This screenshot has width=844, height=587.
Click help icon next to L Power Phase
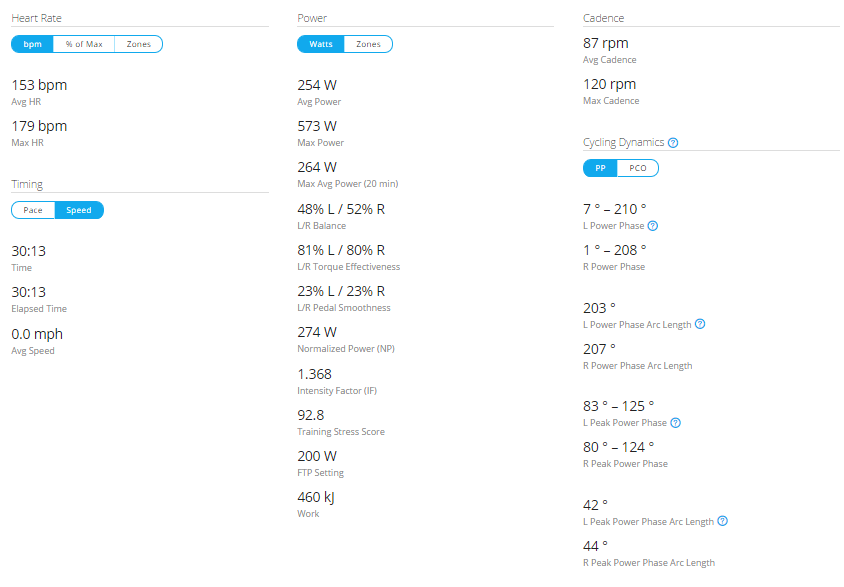point(652,226)
